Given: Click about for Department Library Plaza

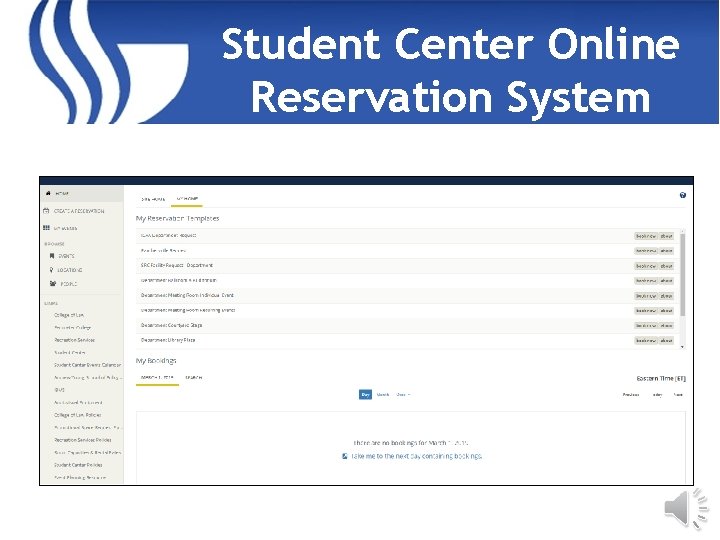Looking at the screenshot, I should coord(666,341).
